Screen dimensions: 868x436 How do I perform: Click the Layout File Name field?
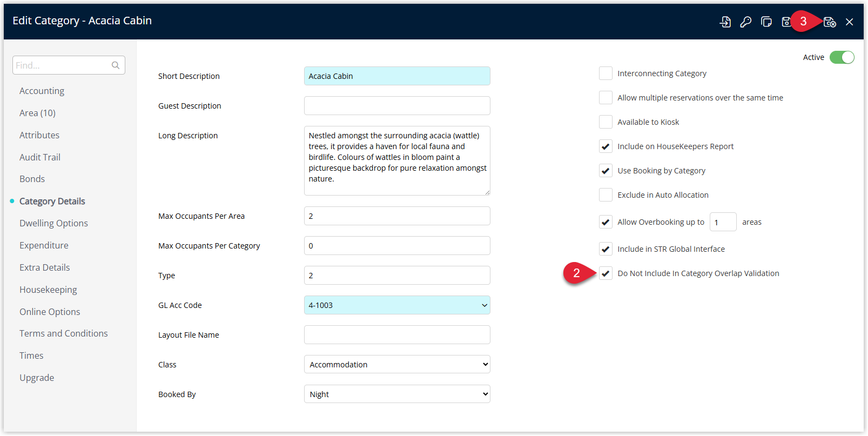coord(397,335)
